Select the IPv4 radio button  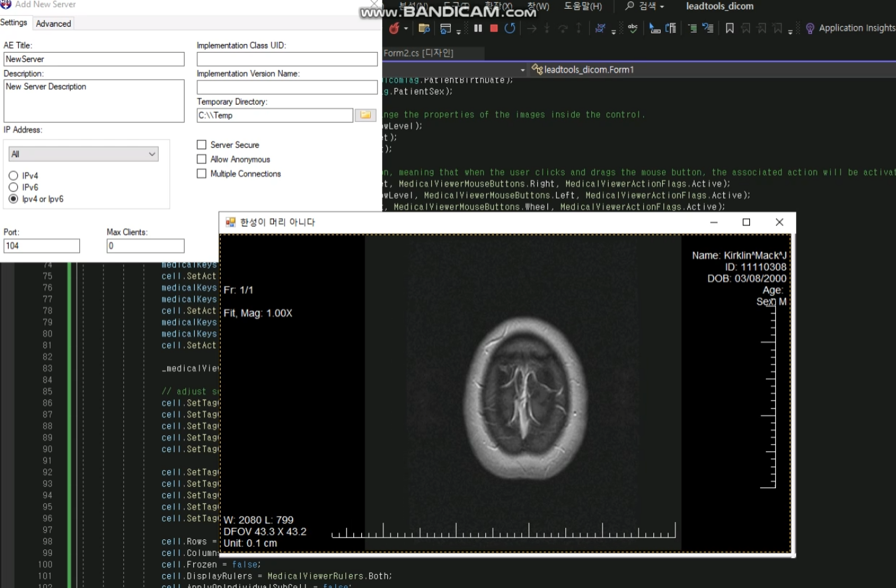(13, 176)
